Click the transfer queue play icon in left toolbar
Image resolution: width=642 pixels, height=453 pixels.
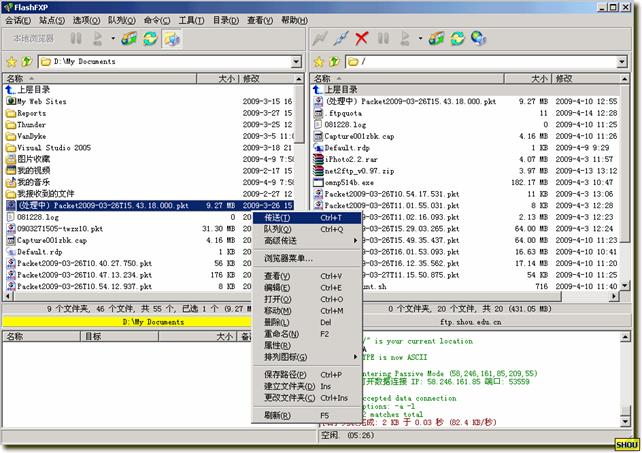pos(97,39)
